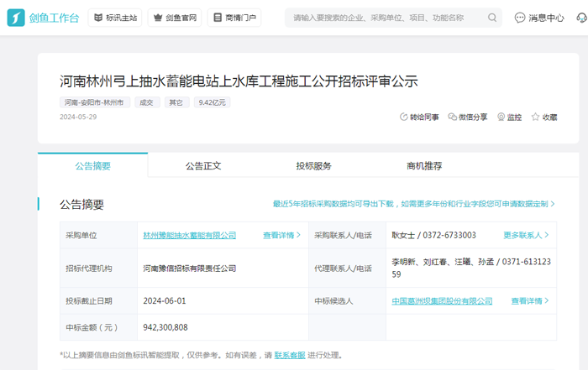Viewport: 588px width, 370px height.
Task: Click the search magnifier icon
Action: tap(493, 18)
